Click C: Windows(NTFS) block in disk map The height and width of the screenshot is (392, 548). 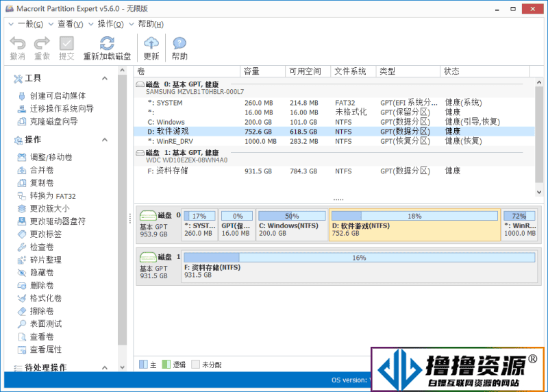click(292, 225)
